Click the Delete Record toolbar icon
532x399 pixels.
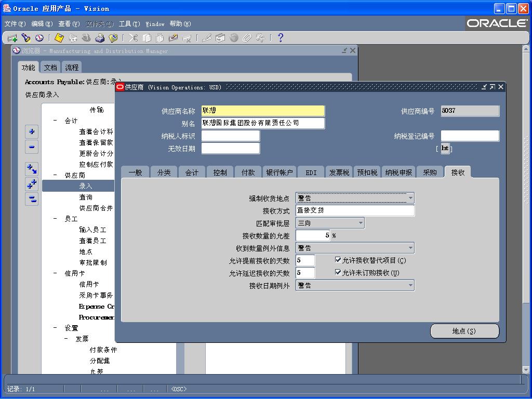[x=187, y=38]
